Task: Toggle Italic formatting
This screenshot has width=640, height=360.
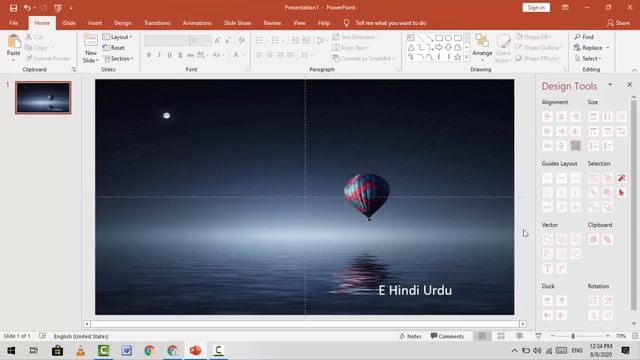Action: 159,55
